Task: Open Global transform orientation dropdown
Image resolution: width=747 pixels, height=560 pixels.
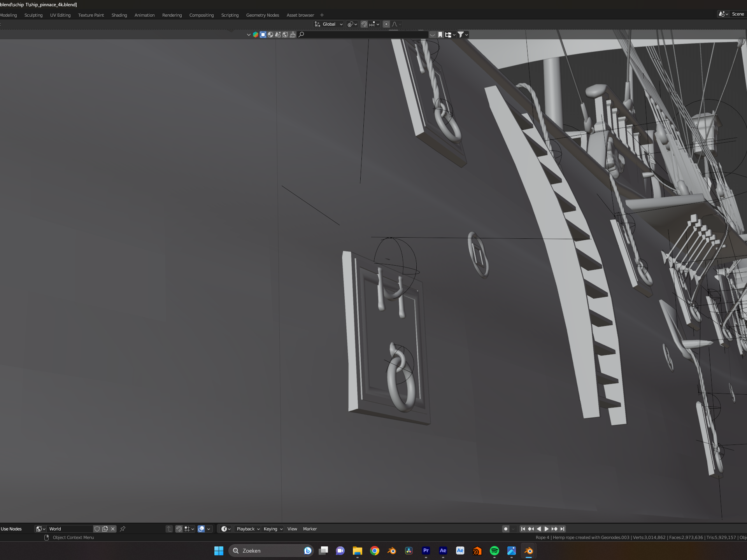Action: pos(329,24)
